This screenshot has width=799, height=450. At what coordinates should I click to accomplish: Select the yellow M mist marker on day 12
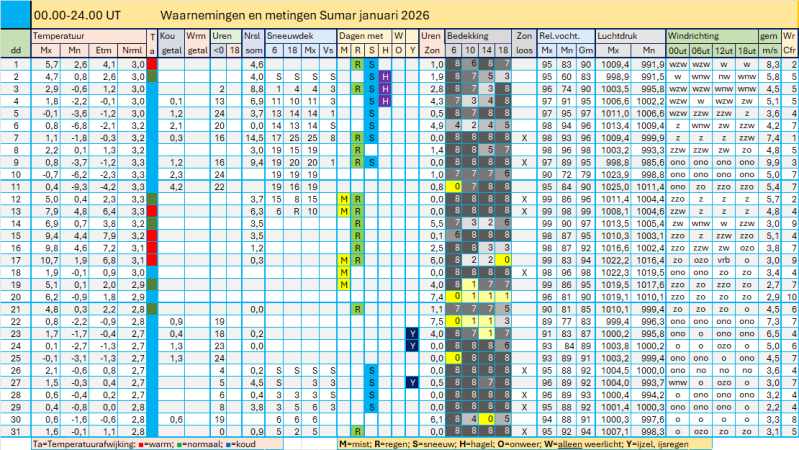[x=344, y=199]
